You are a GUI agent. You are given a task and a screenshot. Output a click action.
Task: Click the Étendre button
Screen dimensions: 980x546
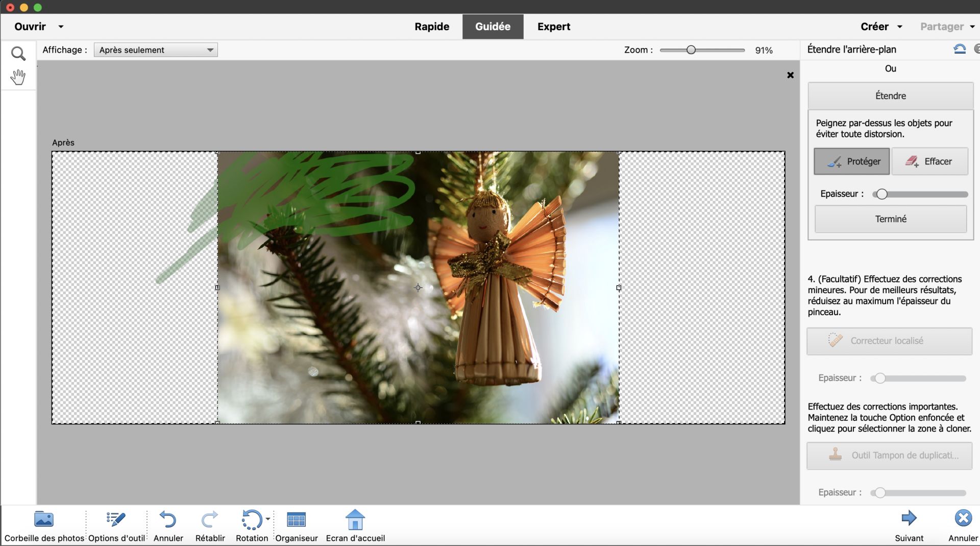(891, 96)
